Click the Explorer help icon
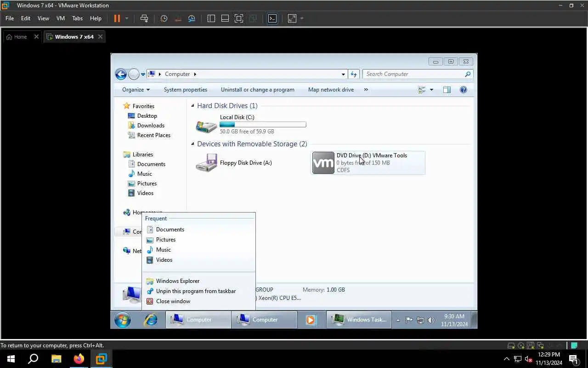Viewport: 588px width, 368px height. tap(464, 90)
